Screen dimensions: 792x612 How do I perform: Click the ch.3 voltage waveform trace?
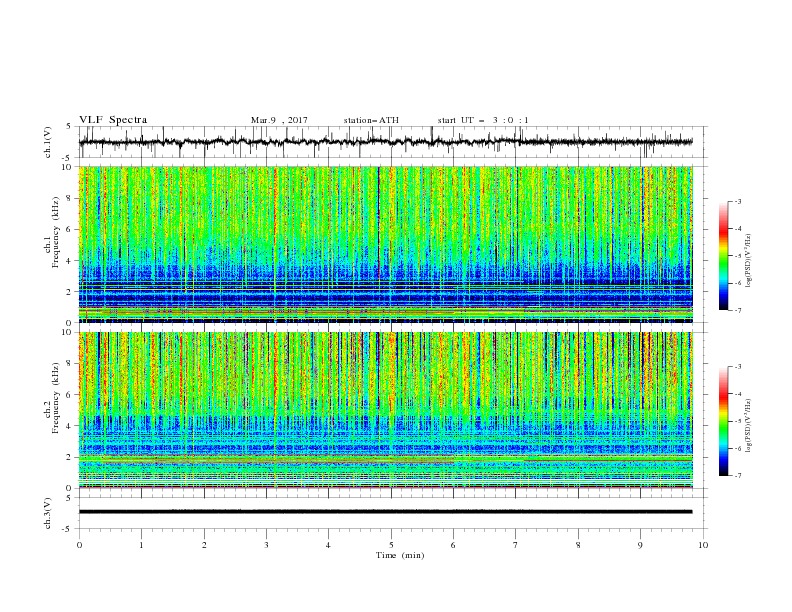point(385,512)
